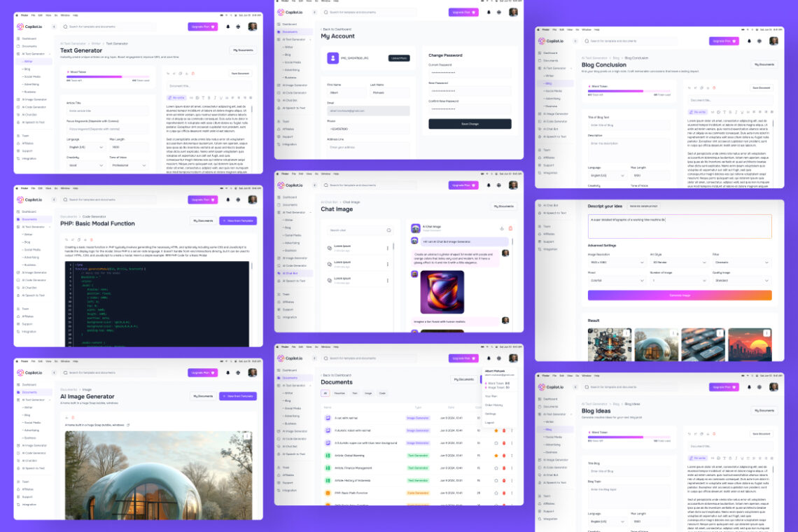798x532 pixels.
Task: Click Logout in the Documents profile dropdown
Action: click(489, 423)
